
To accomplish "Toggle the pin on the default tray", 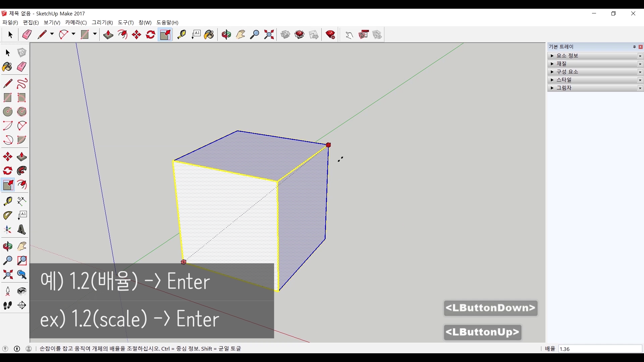I will pos(634,47).
